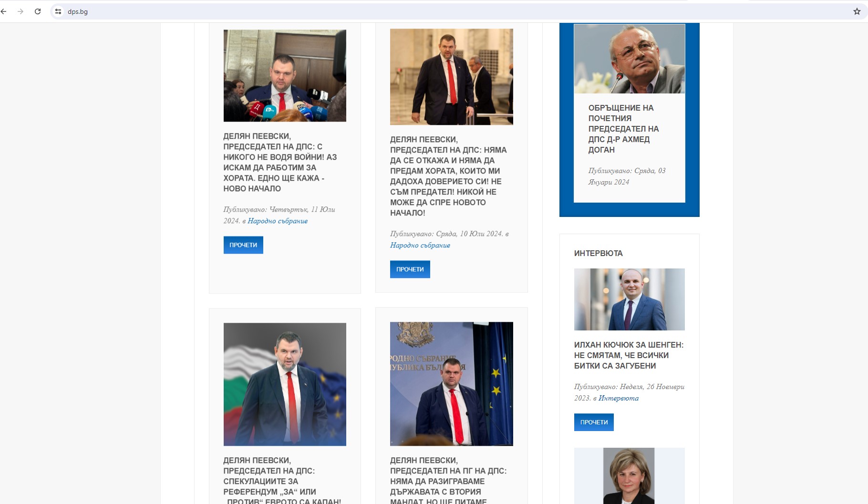Click photo with Bulgarian and EU flags

click(285, 384)
